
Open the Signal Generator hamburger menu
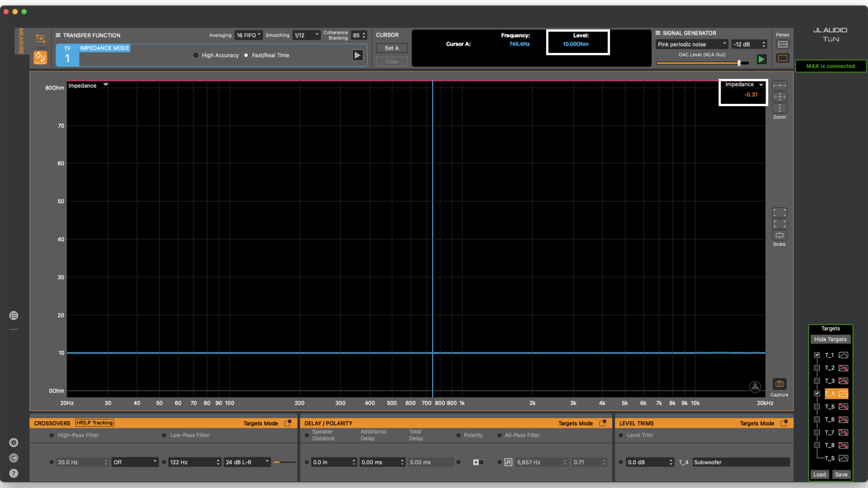[x=658, y=33]
